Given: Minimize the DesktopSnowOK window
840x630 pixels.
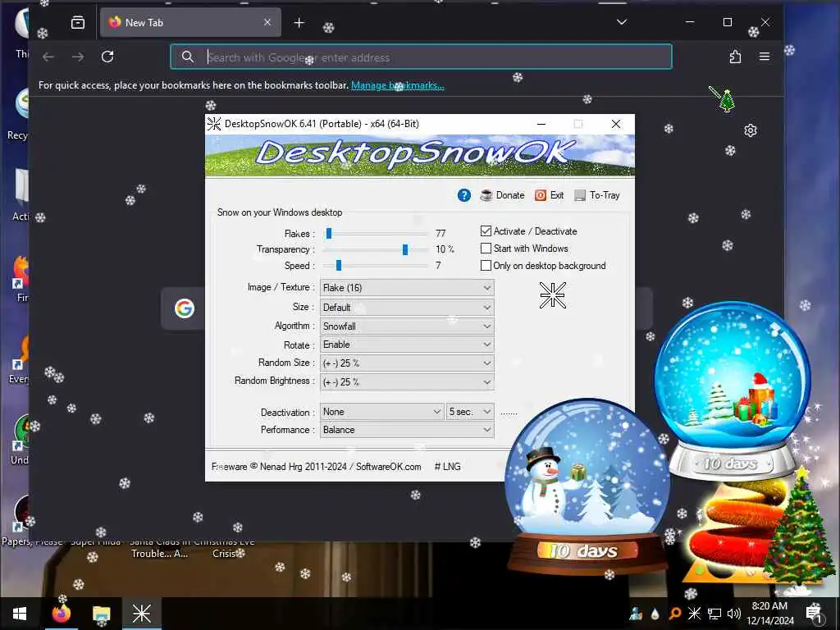Looking at the screenshot, I should tap(541, 124).
